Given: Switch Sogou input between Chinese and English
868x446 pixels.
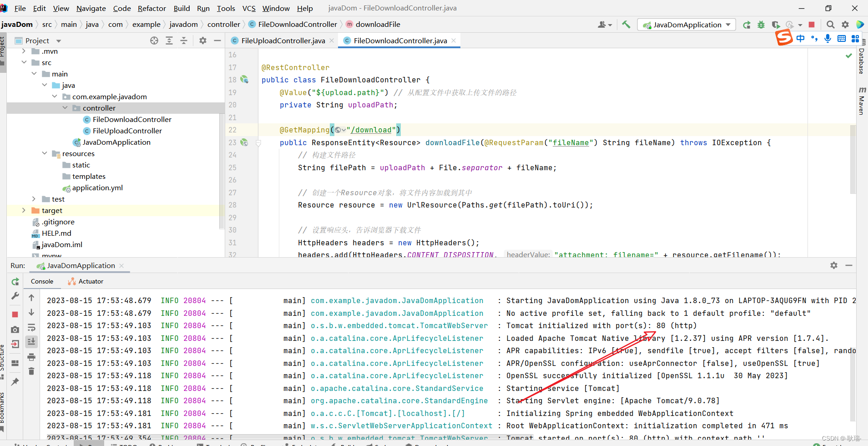Looking at the screenshot, I should tap(801, 38).
